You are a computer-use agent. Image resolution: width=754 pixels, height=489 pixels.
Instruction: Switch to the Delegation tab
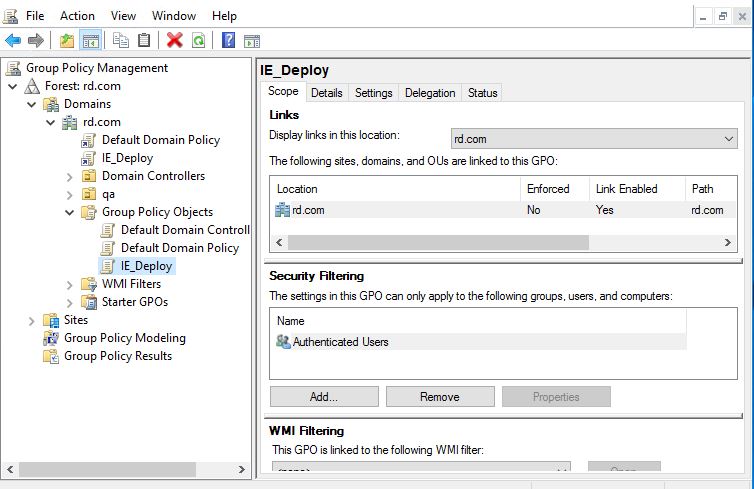tap(429, 93)
